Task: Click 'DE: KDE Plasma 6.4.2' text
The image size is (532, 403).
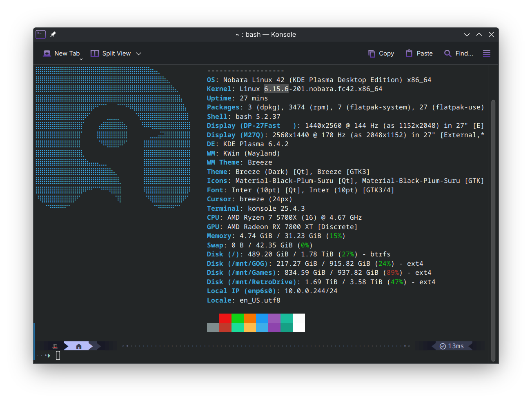Action: click(248, 144)
